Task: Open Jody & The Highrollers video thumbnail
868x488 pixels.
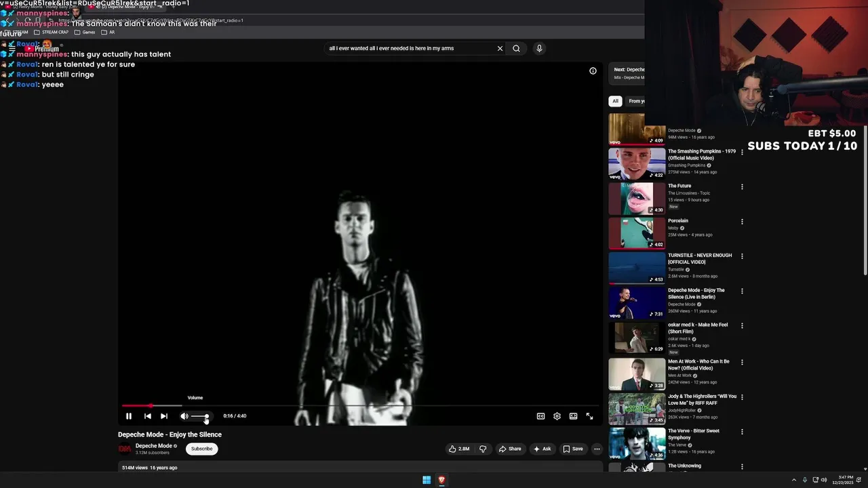Action: tap(637, 409)
